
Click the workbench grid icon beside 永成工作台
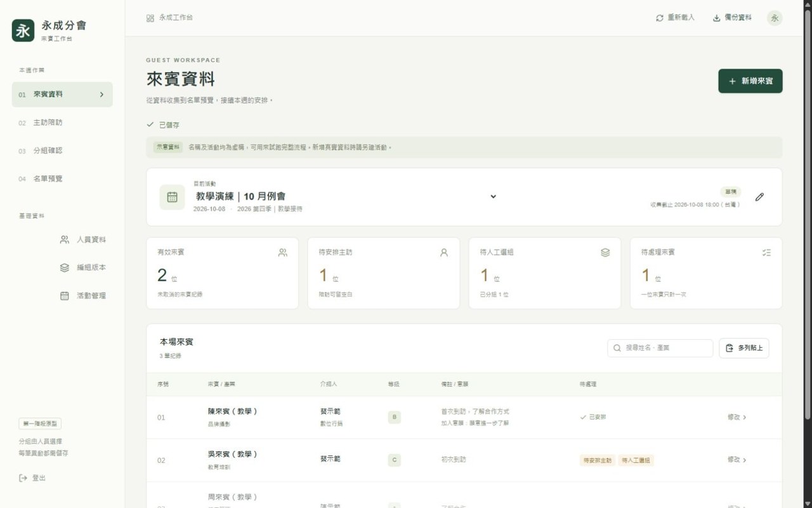tap(150, 18)
